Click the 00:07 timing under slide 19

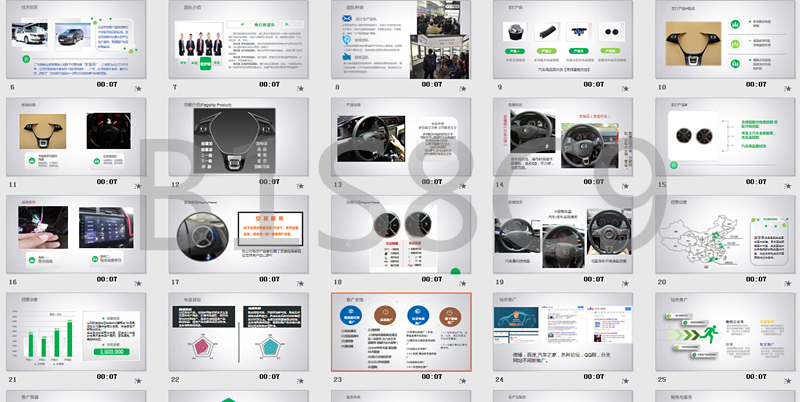pos(593,279)
